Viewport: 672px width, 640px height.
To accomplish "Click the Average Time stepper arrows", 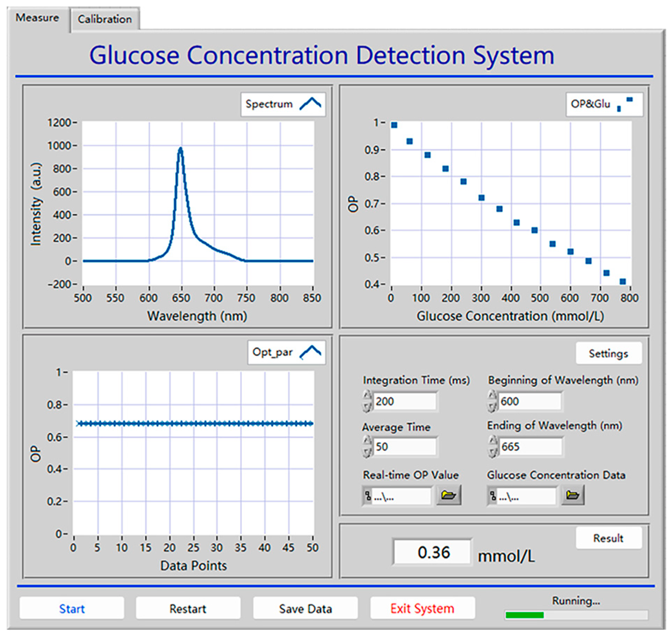I will click(x=367, y=446).
